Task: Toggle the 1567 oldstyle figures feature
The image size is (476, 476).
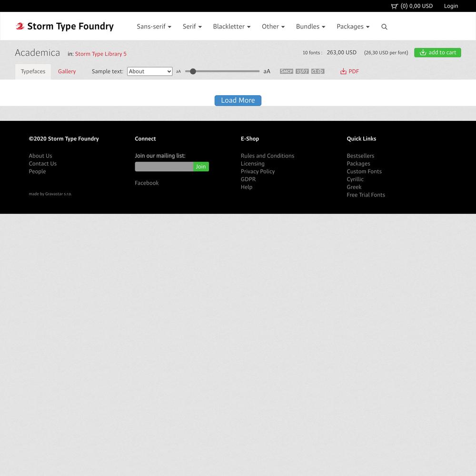Action: pyautogui.click(x=302, y=71)
